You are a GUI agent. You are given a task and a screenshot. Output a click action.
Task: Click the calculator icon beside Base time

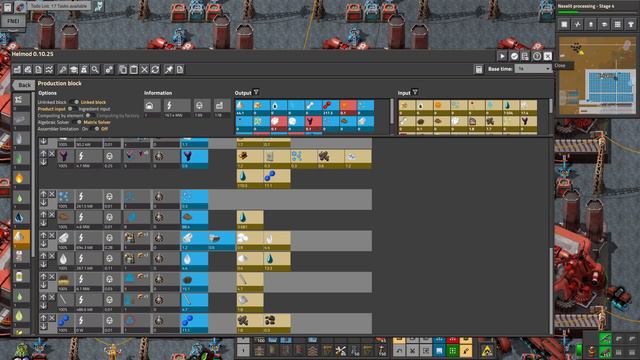point(479,69)
